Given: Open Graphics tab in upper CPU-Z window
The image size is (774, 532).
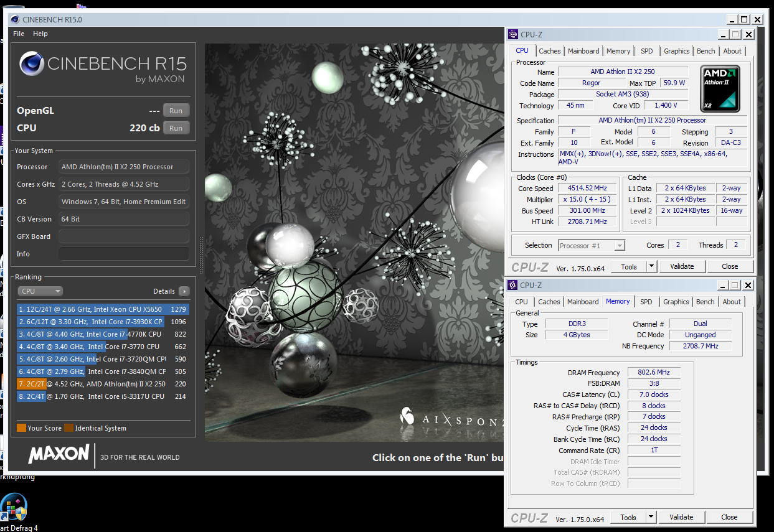Looking at the screenshot, I should point(676,51).
